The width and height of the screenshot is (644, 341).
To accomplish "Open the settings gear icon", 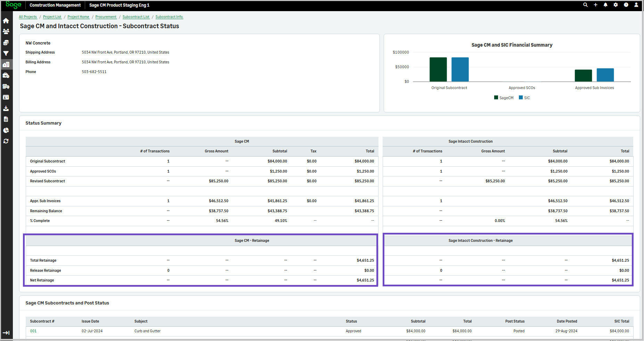I will [x=616, y=5].
